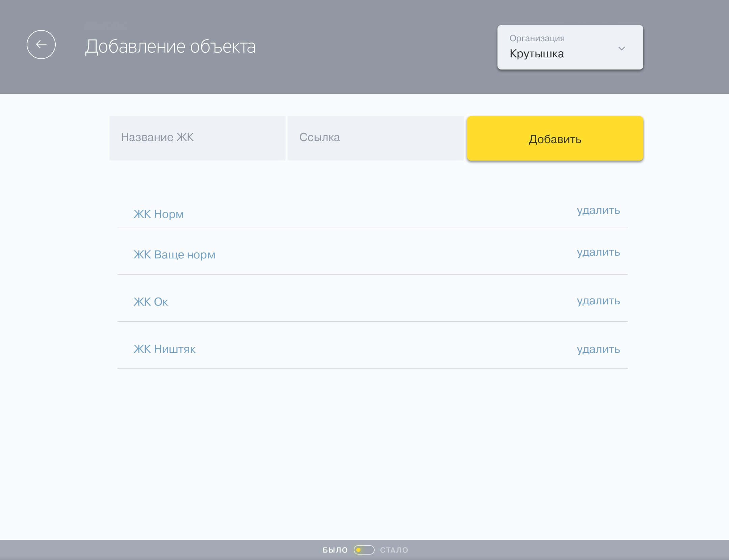Open the ЖК Ништяк link
Viewport: 729px width, 560px height.
[164, 349]
